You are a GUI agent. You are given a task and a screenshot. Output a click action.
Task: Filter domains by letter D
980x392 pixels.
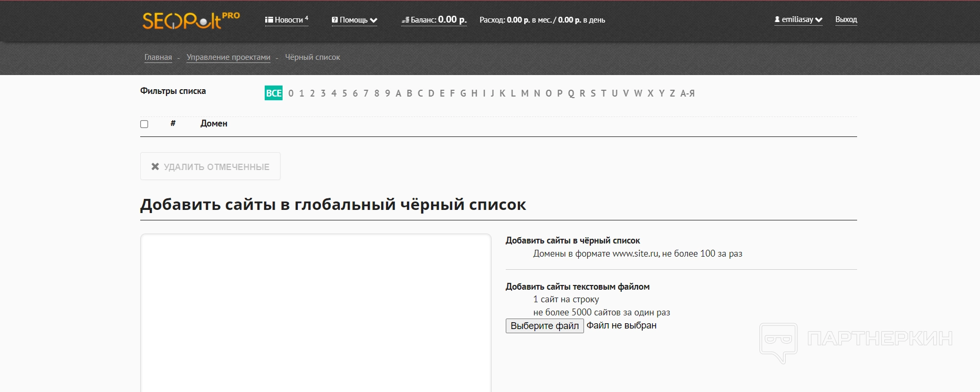coord(431,93)
